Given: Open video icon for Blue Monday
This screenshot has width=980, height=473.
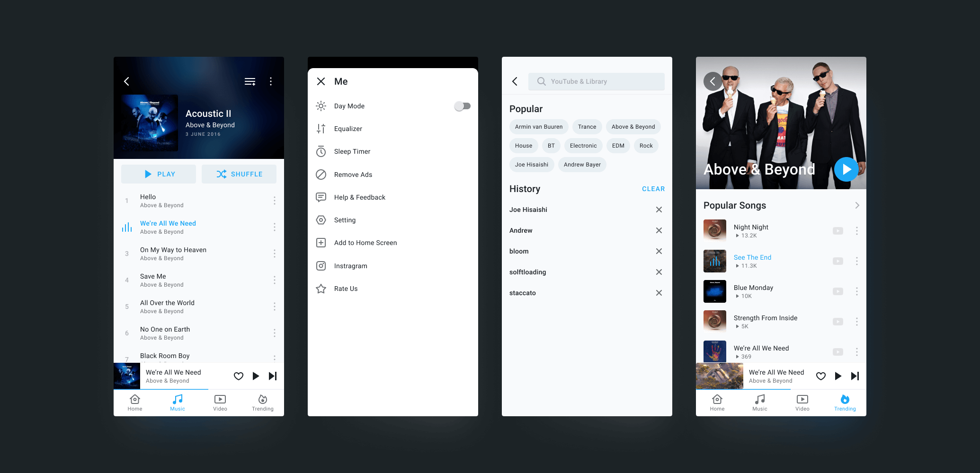Looking at the screenshot, I should 838,291.
